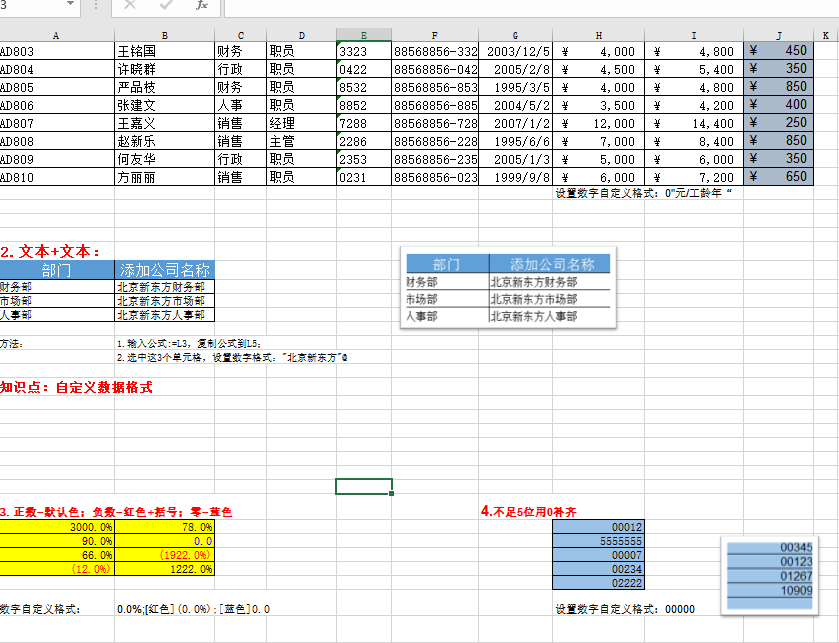The width and height of the screenshot is (839, 643).
Task: Select column J header
Action: (x=779, y=35)
